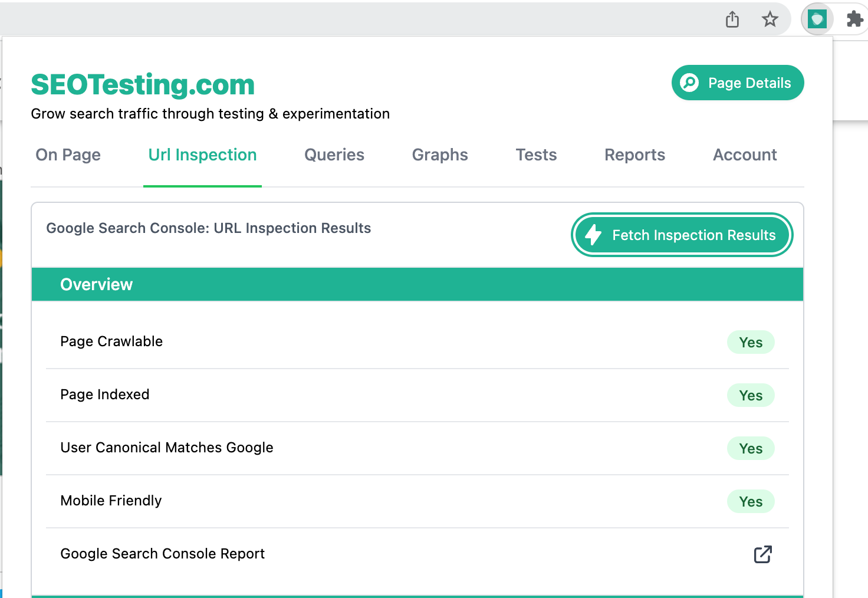Click User Canonical Matches Google label
Viewport: 868px width, 598px height.
(167, 448)
